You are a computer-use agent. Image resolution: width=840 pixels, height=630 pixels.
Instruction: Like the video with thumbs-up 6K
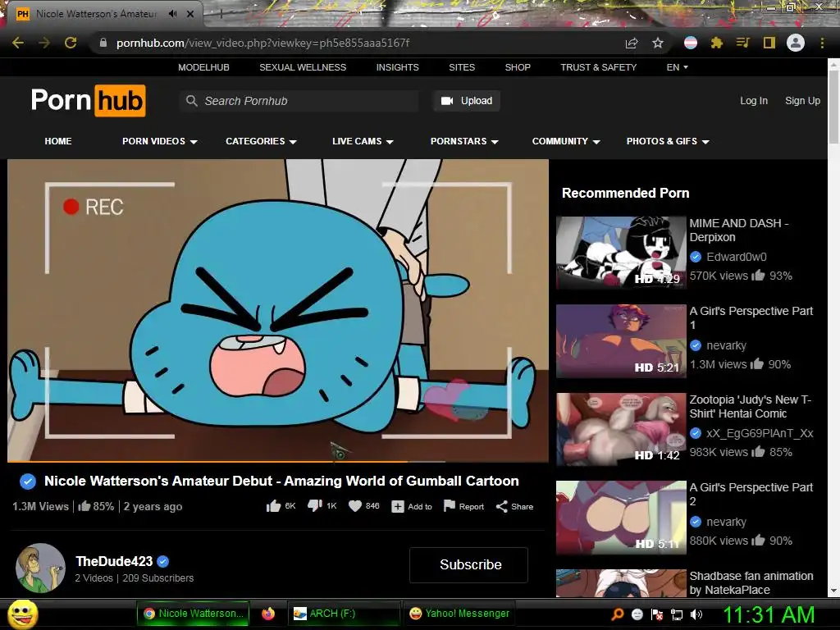tap(274, 506)
